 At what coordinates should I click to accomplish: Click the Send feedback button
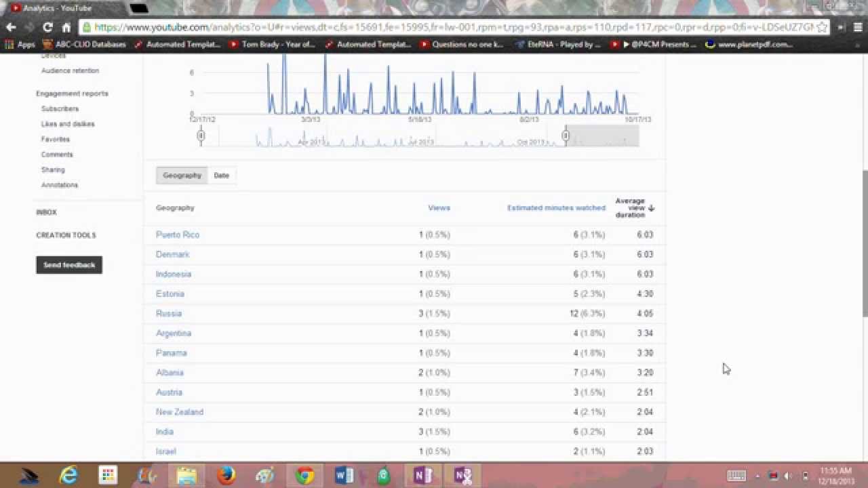[69, 265]
